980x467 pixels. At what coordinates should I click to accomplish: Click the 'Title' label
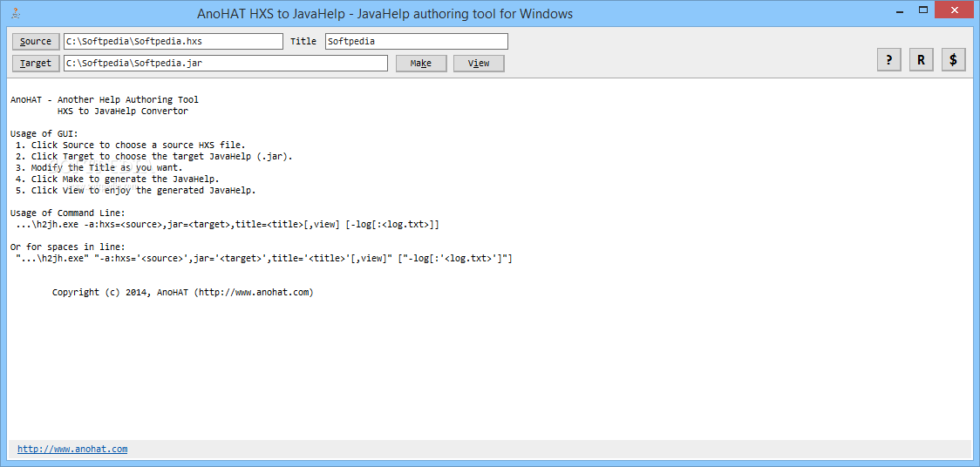303,41
